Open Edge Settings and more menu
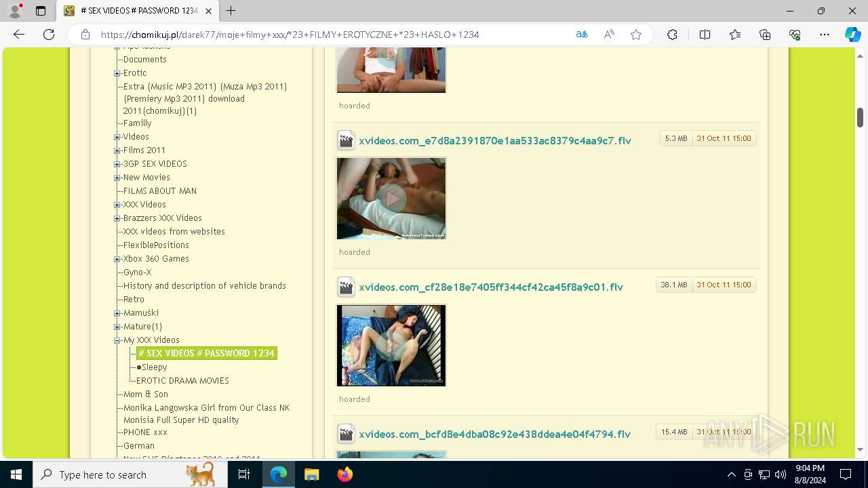 click(x=825, y=35)
